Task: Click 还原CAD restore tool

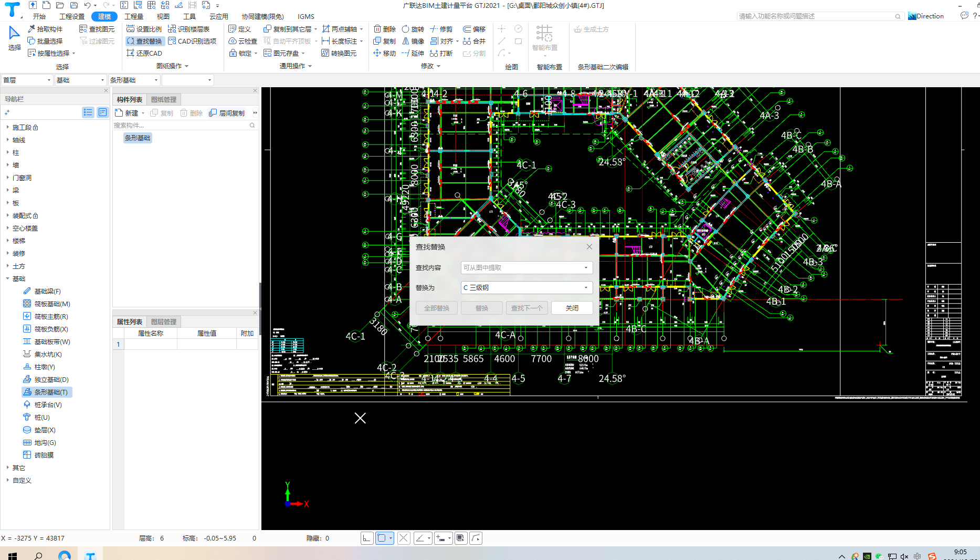Action: (144, 53)
